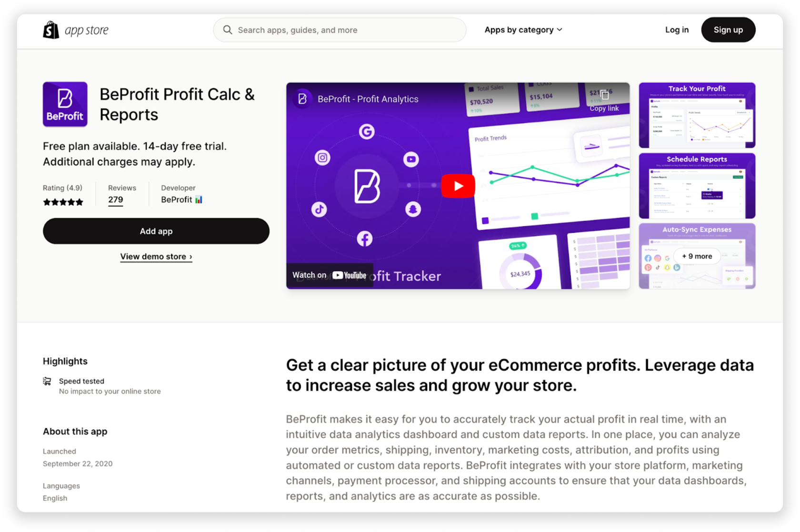This screenshot has width=800, height=532.
Task: Open the Schedule Reports thumbnail
Action: [697, 186]
